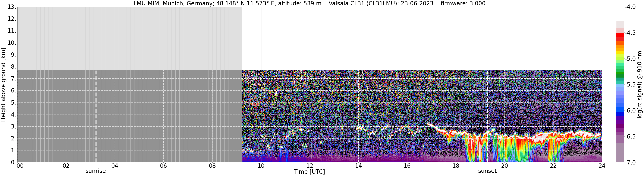Screen dimensions: 644x176
Task: Click the 'sunset' label below the axis
Action: click(487, 171)
